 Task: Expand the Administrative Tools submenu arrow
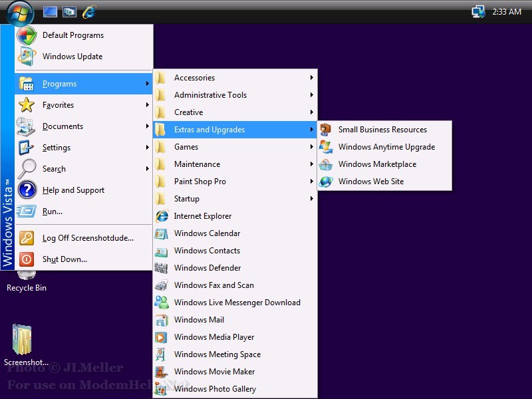tap(311, 95)
